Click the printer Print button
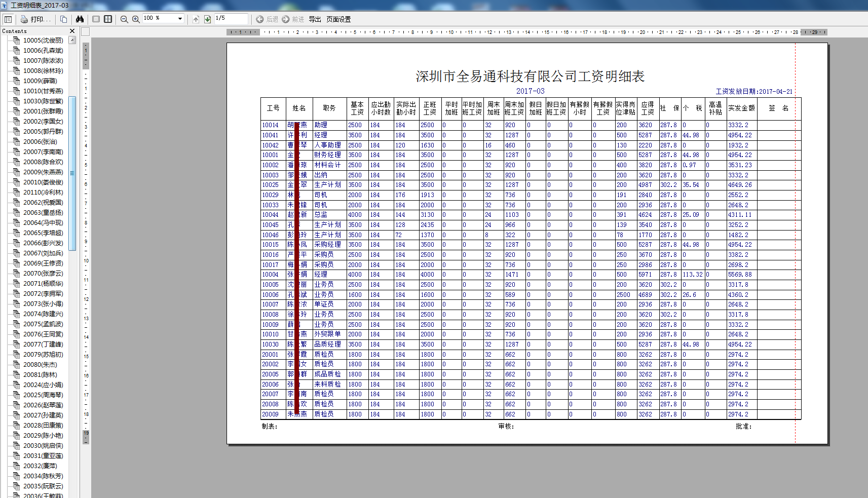Image resolution: width=868 pixels, height=498 pixels. (35, 19)
